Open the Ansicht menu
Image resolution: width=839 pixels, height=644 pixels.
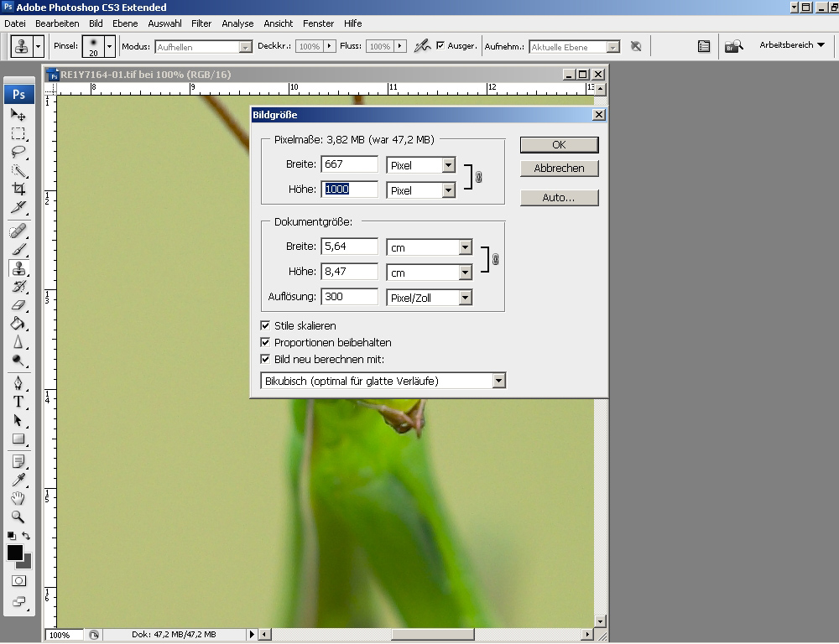(279, 23)
